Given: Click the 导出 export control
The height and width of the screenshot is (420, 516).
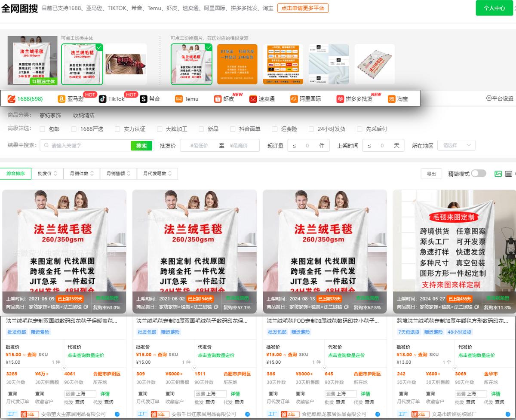Looking at the screenshot, I should (431, 173).
